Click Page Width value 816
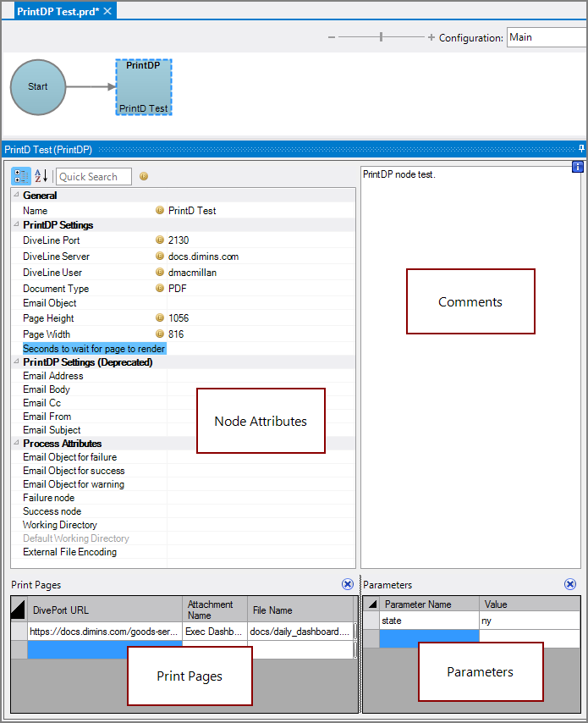The image size is (588, 723). pos(176,334)
